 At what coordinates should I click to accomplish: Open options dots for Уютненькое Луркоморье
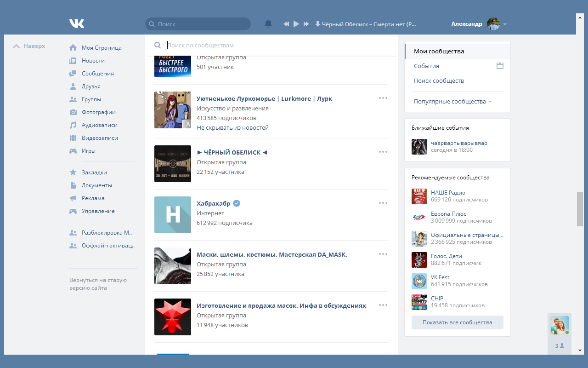coord(383,98)
